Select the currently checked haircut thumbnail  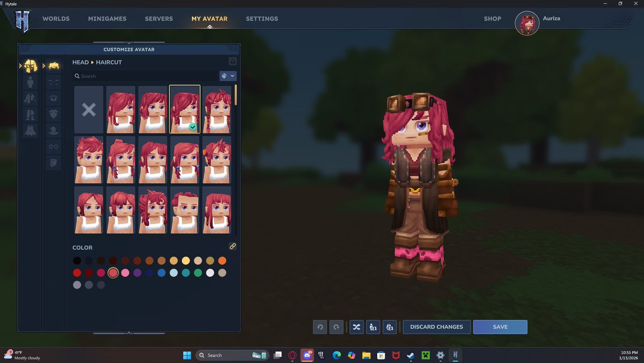pos(185,109)
